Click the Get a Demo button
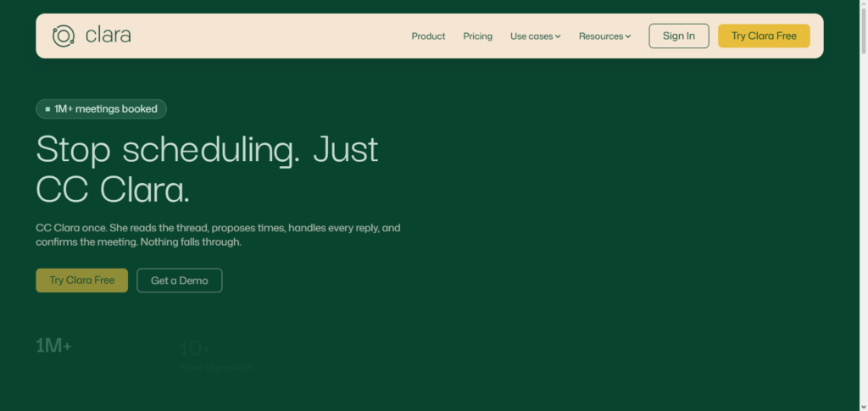This screenshot has height=411, width=868. click(180, 280)
